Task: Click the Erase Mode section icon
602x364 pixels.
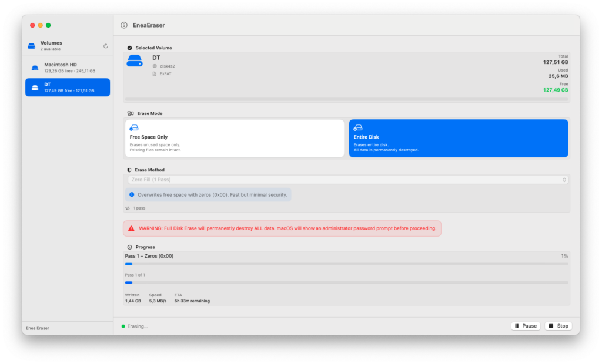Action: point(131,113)
